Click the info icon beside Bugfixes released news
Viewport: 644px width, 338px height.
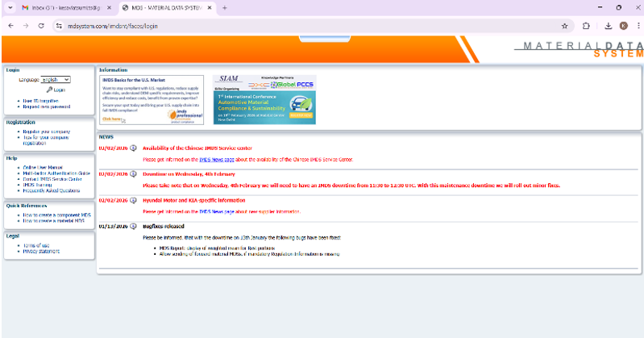133,226
